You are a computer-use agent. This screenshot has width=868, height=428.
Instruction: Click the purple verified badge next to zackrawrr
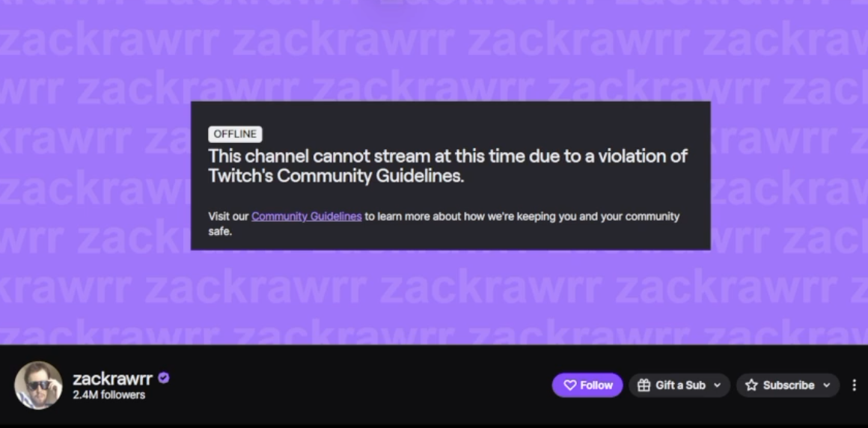click(x=163, y=378)
